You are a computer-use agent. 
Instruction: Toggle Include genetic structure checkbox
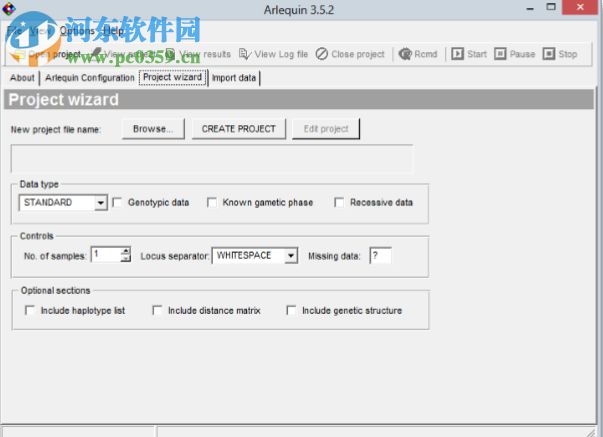pos(291,310)
